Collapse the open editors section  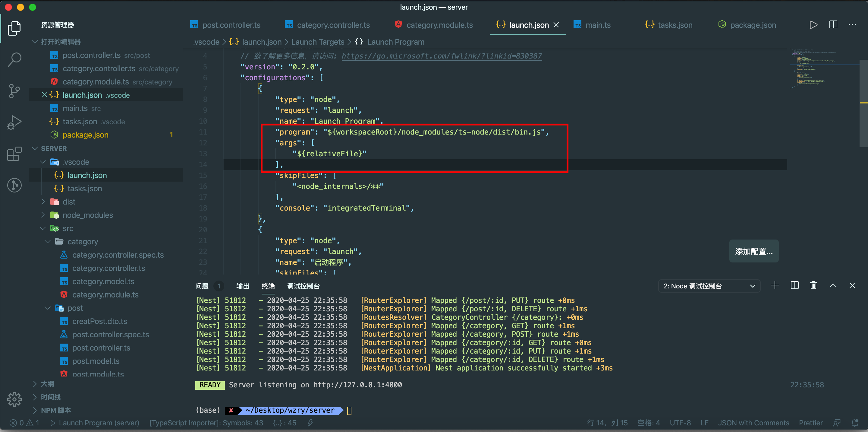point(35,41)
